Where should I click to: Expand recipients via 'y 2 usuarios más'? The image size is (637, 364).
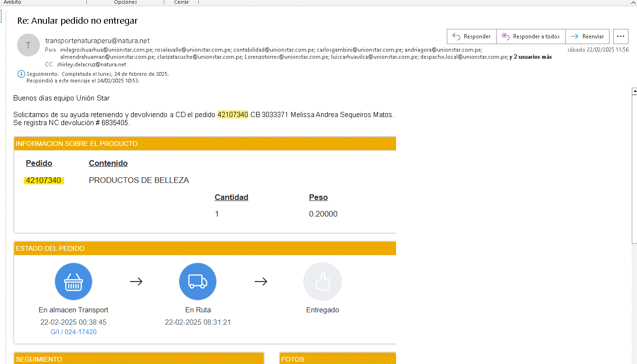pos(530,57)
